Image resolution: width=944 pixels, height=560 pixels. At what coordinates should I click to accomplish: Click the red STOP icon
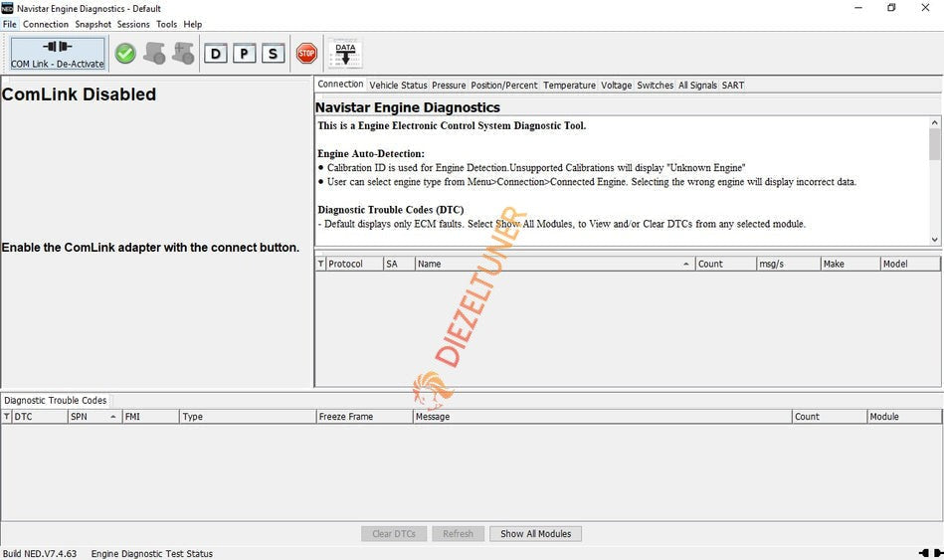click(306, 54)
